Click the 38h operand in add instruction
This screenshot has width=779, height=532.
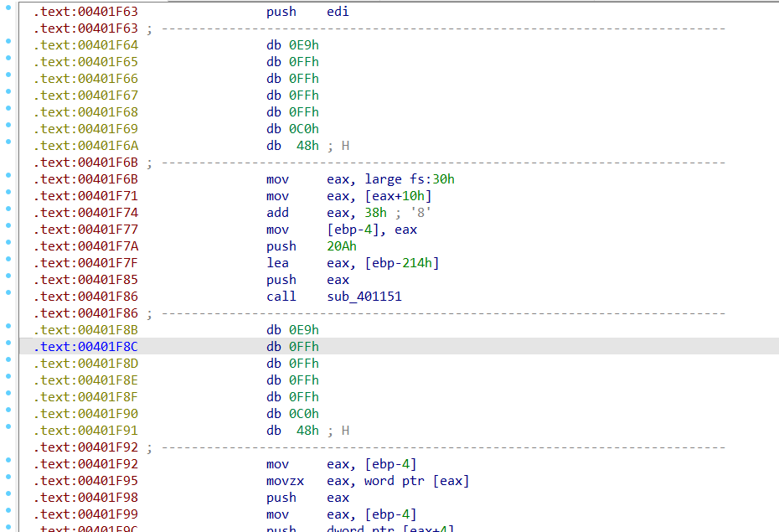(375, 213)
